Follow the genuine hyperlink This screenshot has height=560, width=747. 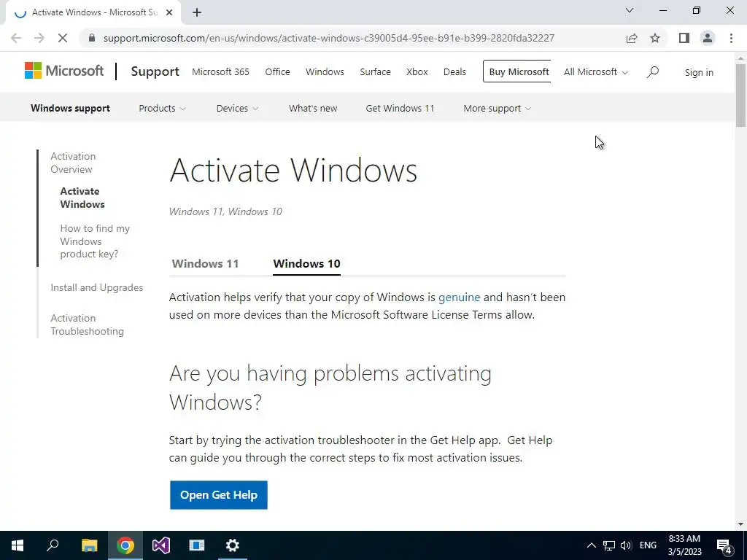pyautogui.click(x=460, y=297)
